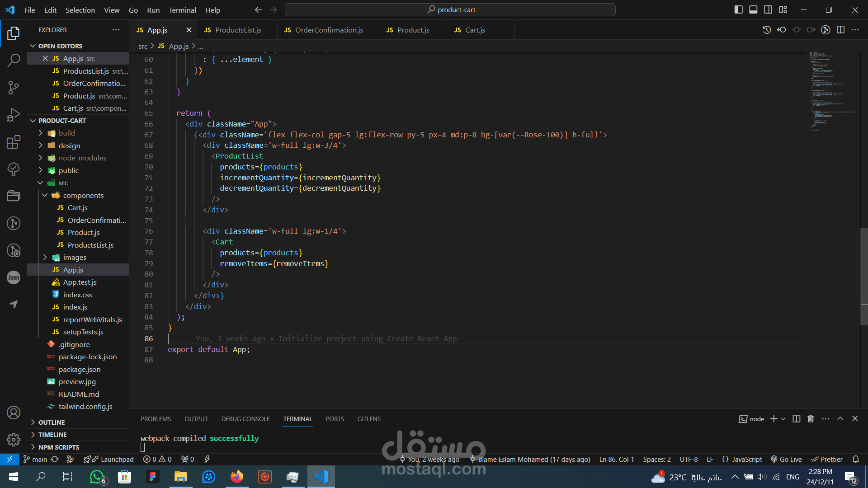Switch to ProductsList.js editor tab

(x=238, y=30)
